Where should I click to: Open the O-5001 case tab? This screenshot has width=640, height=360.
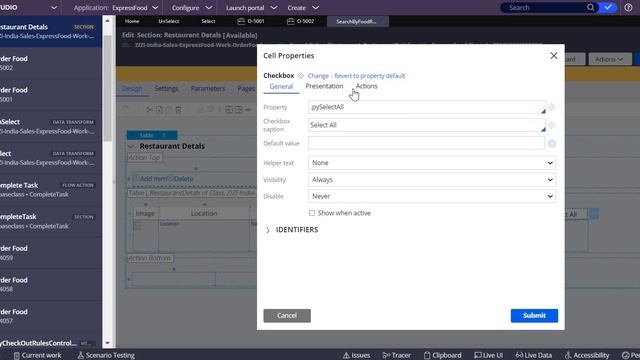[251, 21]
